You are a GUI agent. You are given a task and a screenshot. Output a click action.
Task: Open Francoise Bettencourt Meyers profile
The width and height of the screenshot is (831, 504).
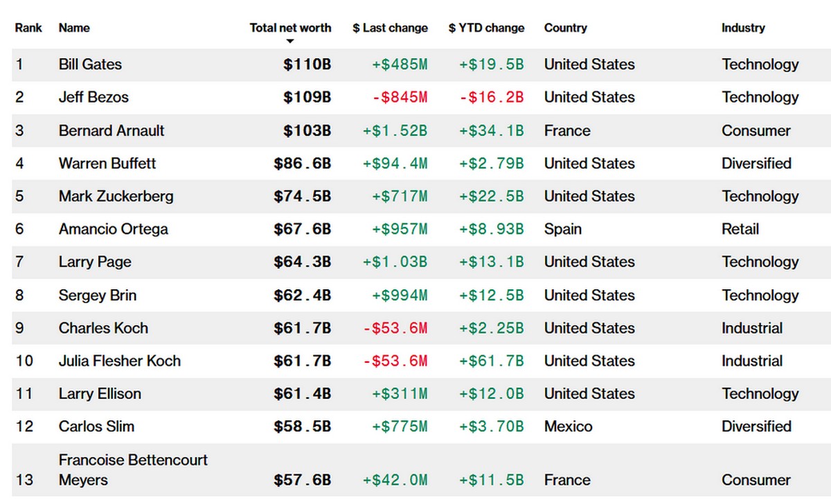[133, 469]
